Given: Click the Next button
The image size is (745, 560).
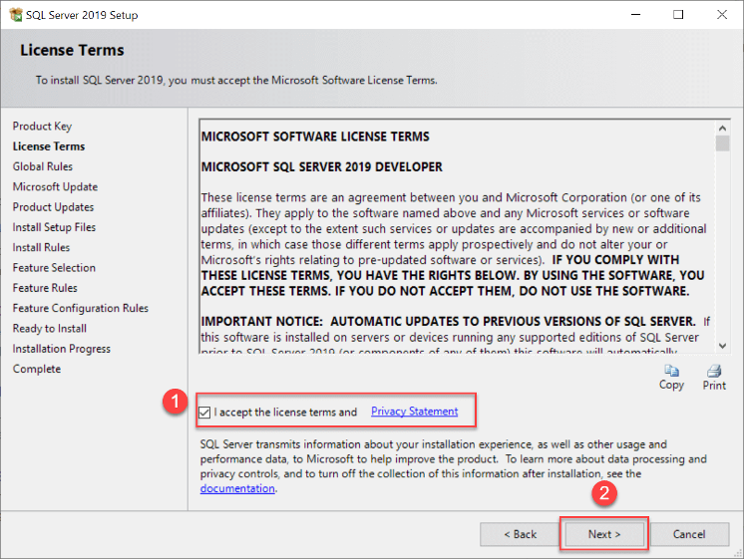Looking at the screenshot, I should [x=604, y=534].
